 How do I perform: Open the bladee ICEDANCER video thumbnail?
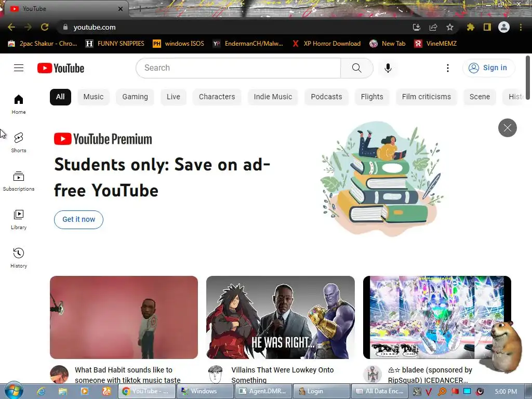pos(437,317)
